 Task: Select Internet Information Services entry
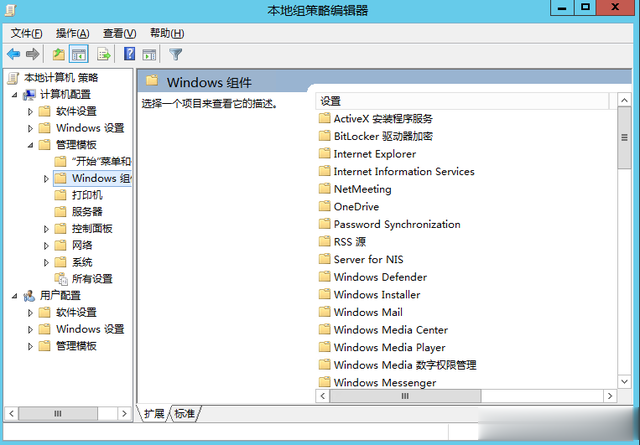pyautogui.click(x=404, y=171)
